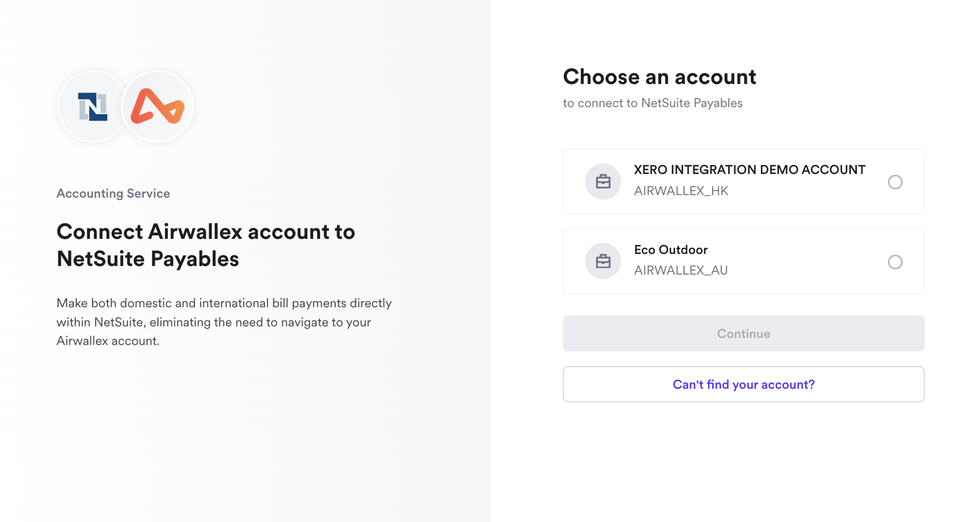Click the grey briefcase avatar in the second account card
The height and width of the screenshot is (522, 980).
click(x=603, y=261)
